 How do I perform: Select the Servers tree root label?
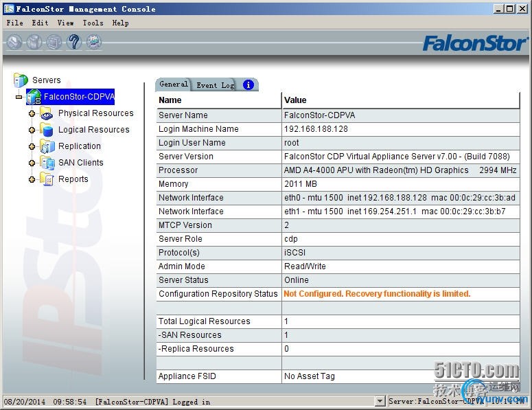[47, 80]
